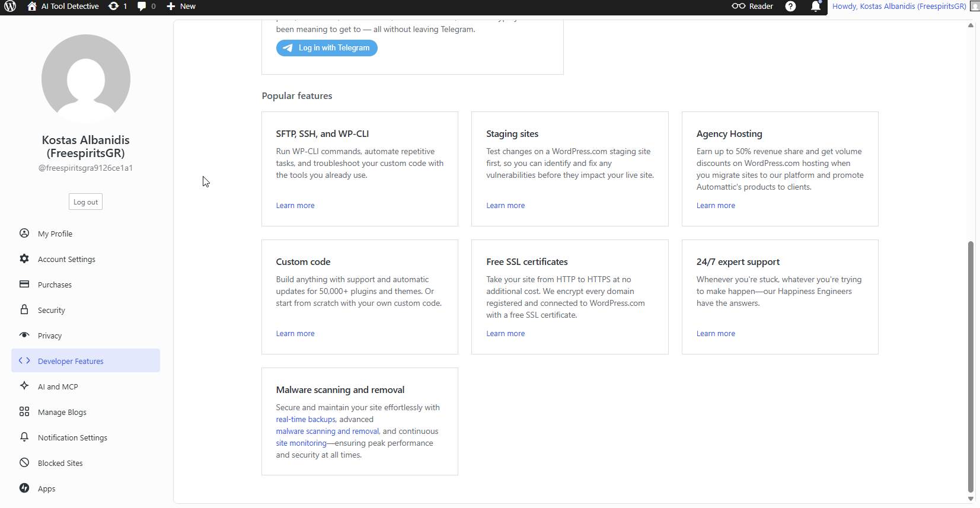Screen dimensions: 980x508
Task: Click the Reader label in admin bar
Action: click(761, 6)
